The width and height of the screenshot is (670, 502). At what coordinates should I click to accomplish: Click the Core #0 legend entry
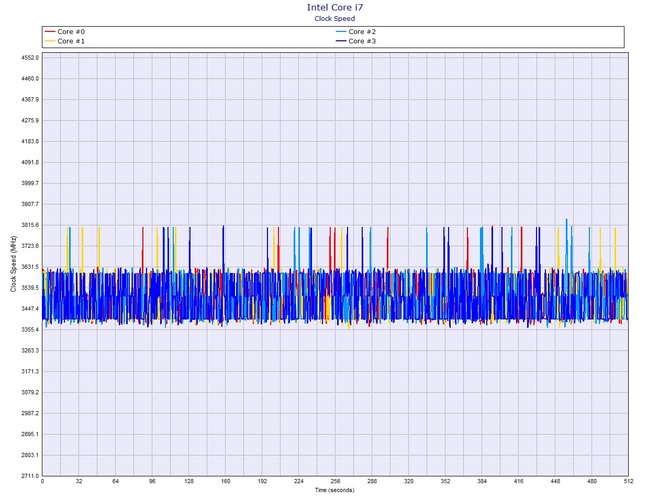tap(65, 32)
